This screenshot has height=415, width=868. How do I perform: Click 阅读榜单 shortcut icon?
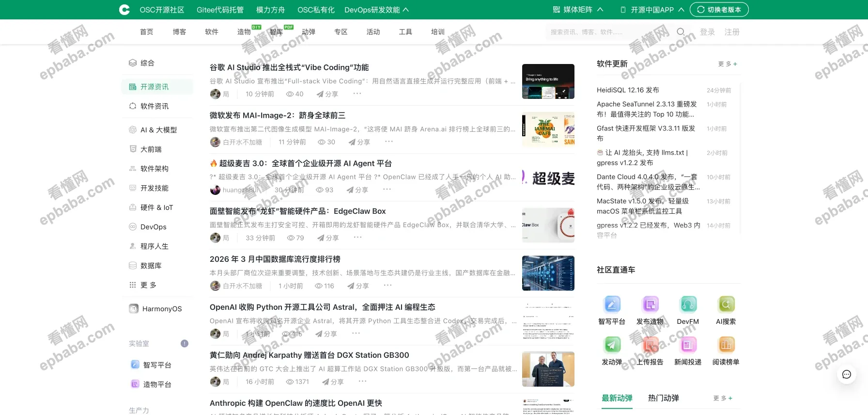726,345
